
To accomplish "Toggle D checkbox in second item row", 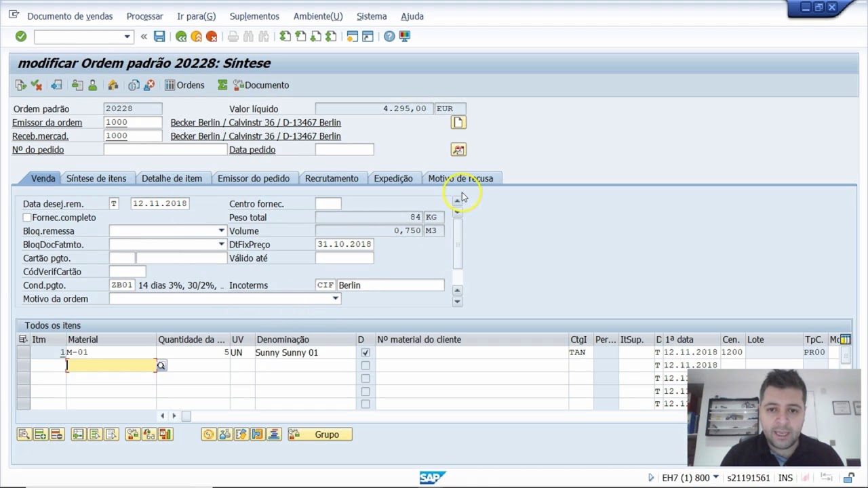I will pos(366,365).
